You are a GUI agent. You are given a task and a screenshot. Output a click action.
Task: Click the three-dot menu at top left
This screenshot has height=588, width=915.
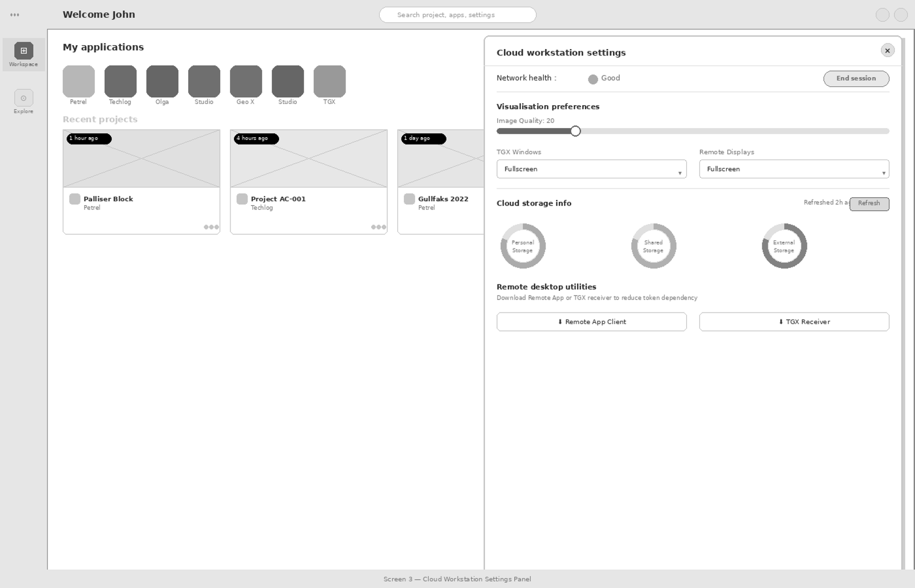15,15
